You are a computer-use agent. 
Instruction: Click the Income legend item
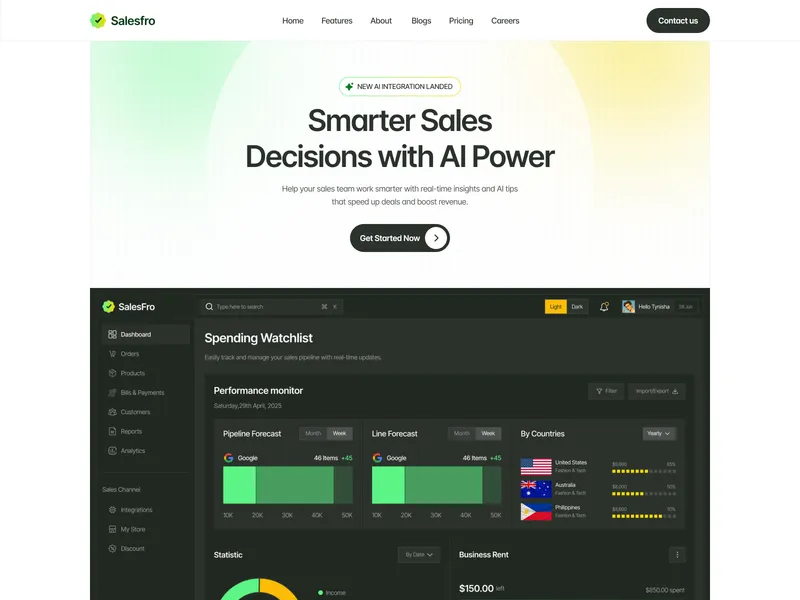(332, 592)
